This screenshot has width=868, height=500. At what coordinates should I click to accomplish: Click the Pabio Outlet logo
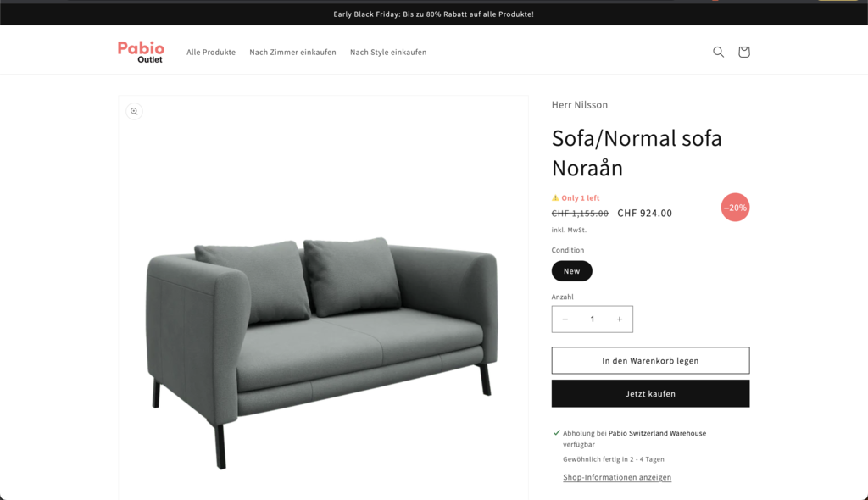click(142, 52)
